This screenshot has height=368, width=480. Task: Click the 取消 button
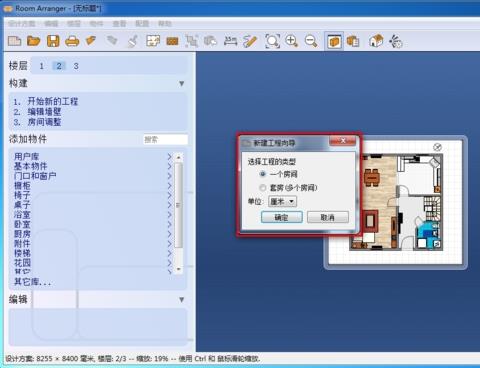tap(328, 217)
